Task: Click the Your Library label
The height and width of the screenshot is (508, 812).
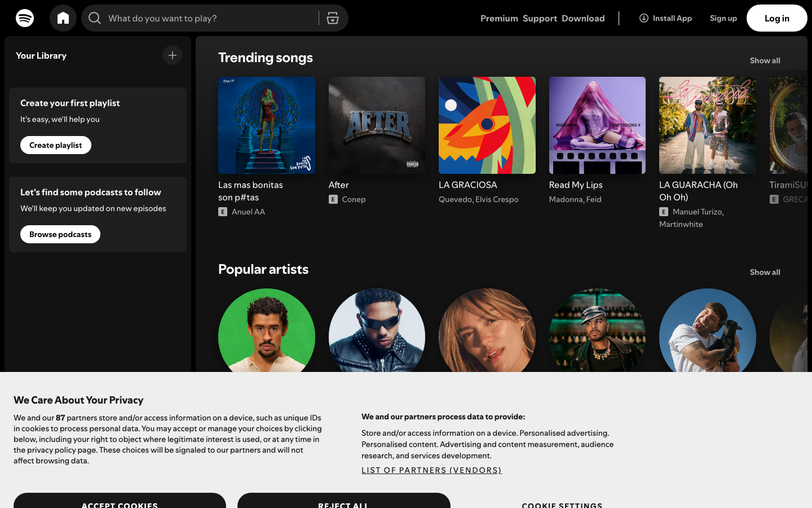Action: (x=41, y=55)
